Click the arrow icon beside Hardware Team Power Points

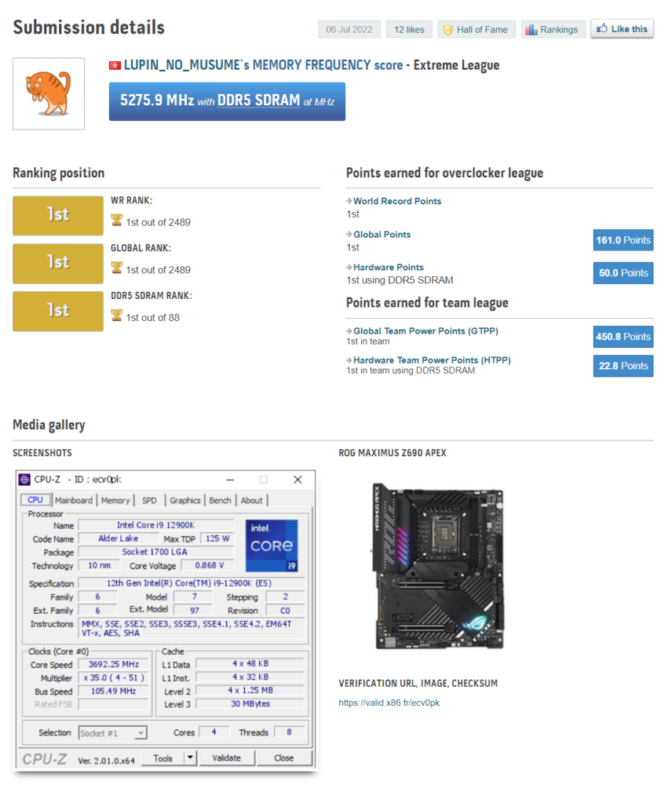tap(349, 360)
